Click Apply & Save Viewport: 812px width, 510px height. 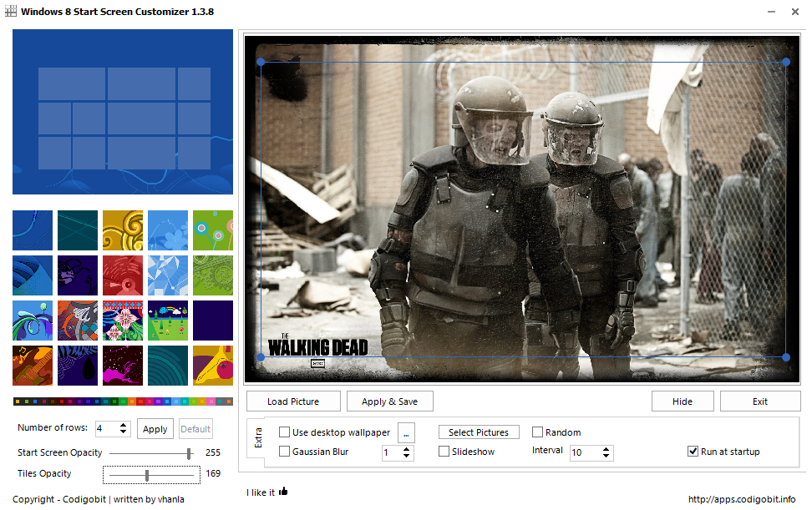[x=389, y=401]
